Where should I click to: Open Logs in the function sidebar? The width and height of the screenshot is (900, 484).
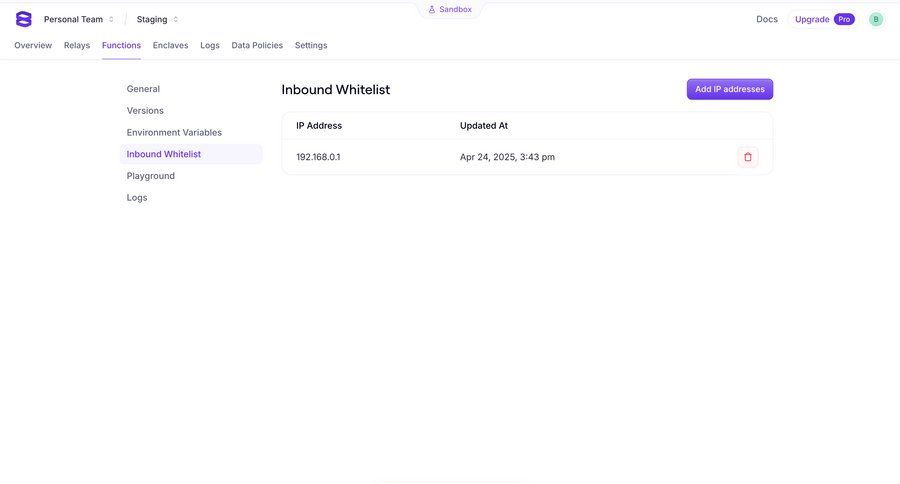137,198
